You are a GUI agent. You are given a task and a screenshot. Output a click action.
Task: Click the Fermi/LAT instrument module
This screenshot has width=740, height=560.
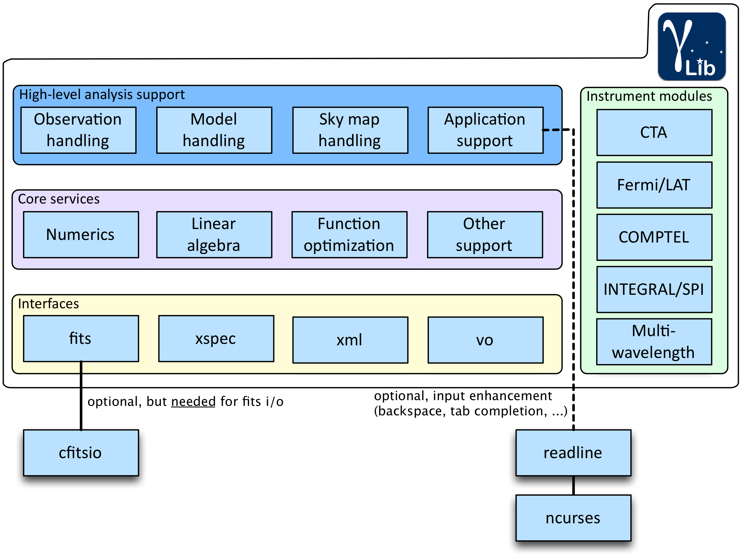click(654, 185)
